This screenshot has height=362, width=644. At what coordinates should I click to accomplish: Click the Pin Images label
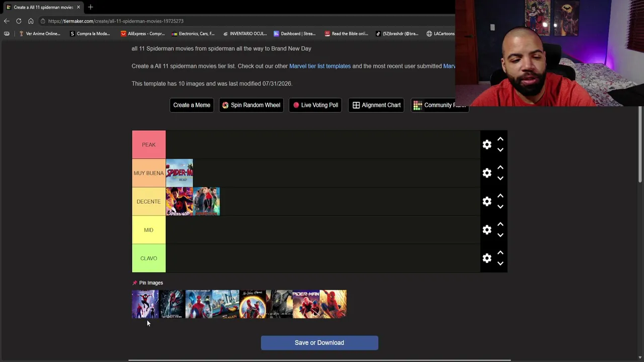tap(151, 283)
